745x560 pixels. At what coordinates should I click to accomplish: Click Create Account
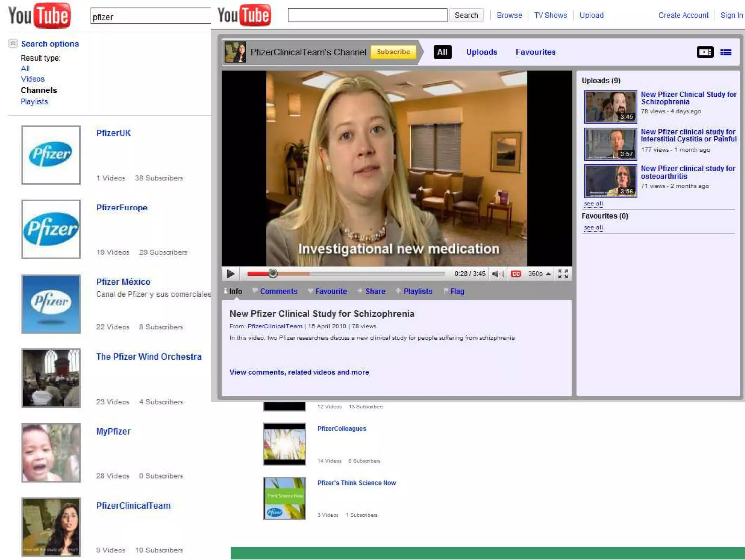683,15
